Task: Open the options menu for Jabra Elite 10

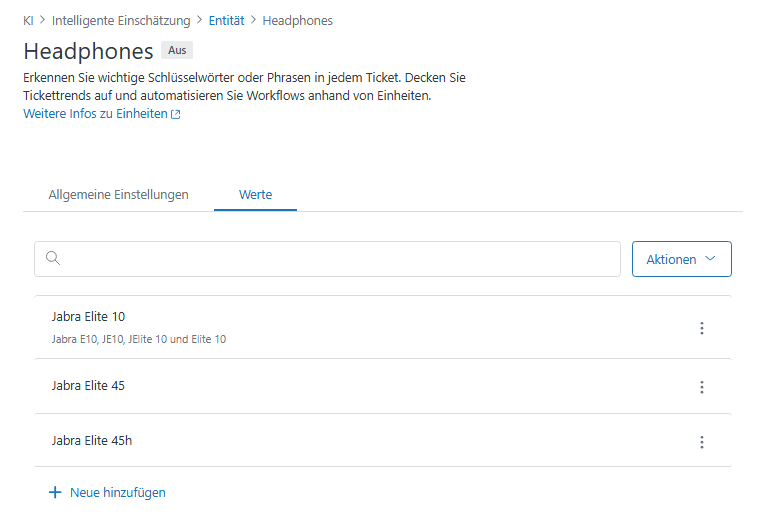Action: pos(701,328)
